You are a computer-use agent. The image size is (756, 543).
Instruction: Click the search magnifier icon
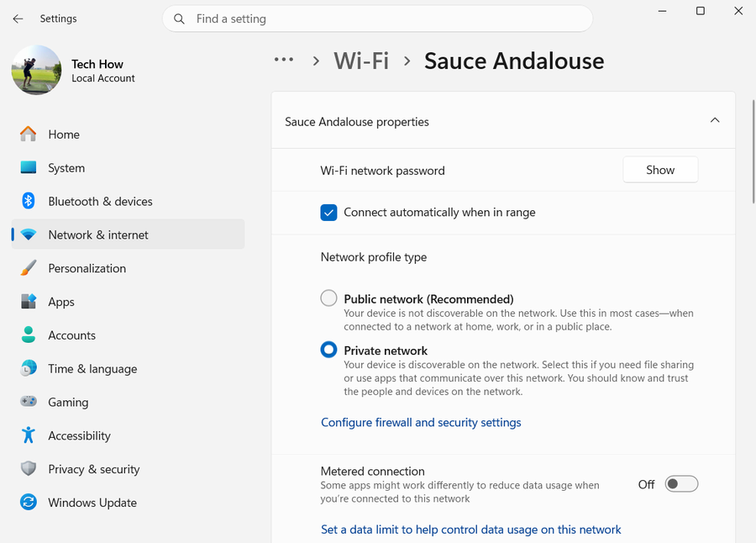pyautogui.click(x=179, y=18)
